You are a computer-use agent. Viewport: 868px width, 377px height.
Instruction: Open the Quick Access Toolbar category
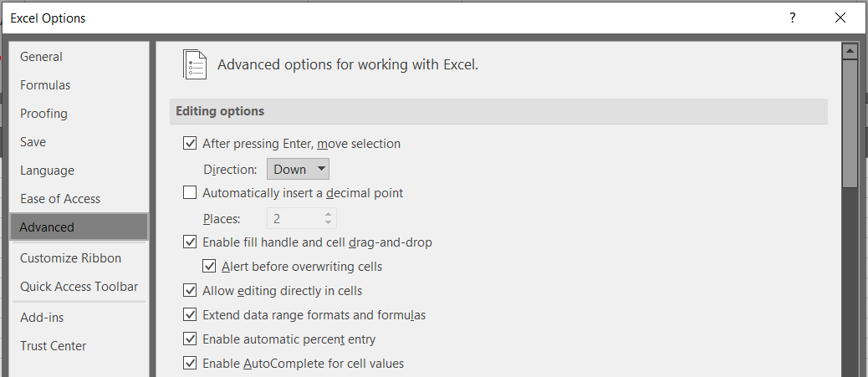[79, 287]
